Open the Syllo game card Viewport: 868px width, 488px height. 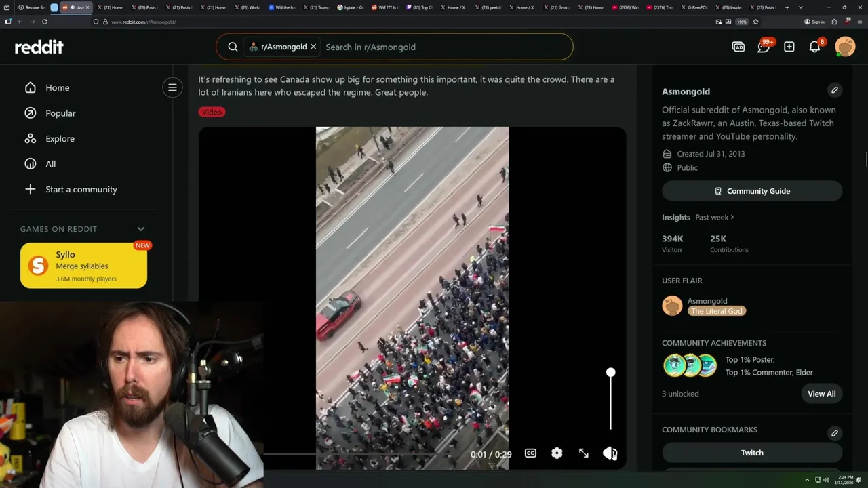pos(83,265)
